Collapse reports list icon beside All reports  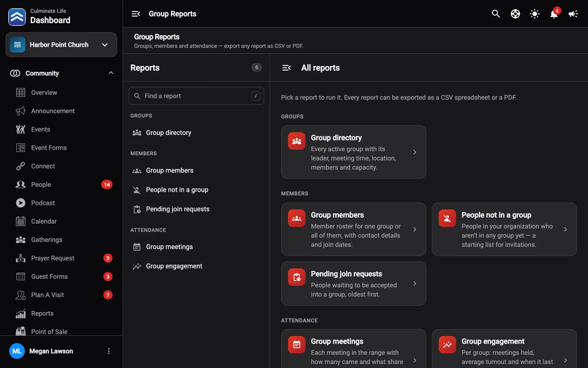tap(286, 68)
